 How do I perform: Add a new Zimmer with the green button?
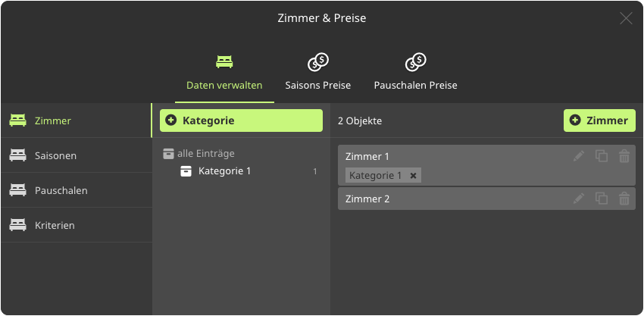click(x=599, y=120)
